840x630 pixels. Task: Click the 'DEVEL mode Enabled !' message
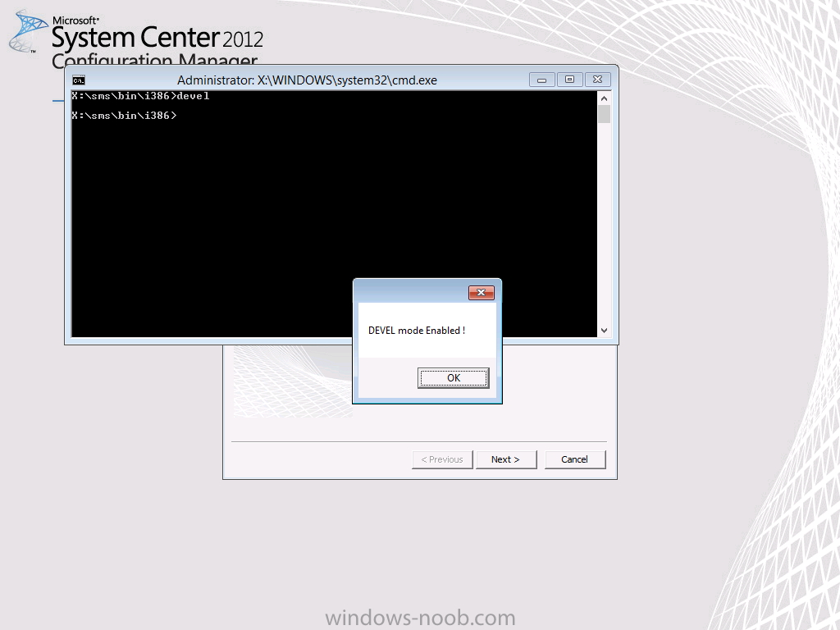click(x=417, y=331)
